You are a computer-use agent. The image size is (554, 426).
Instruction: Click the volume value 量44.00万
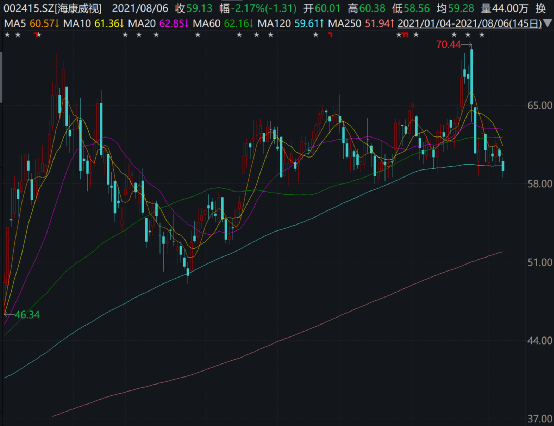coord(505,8)
